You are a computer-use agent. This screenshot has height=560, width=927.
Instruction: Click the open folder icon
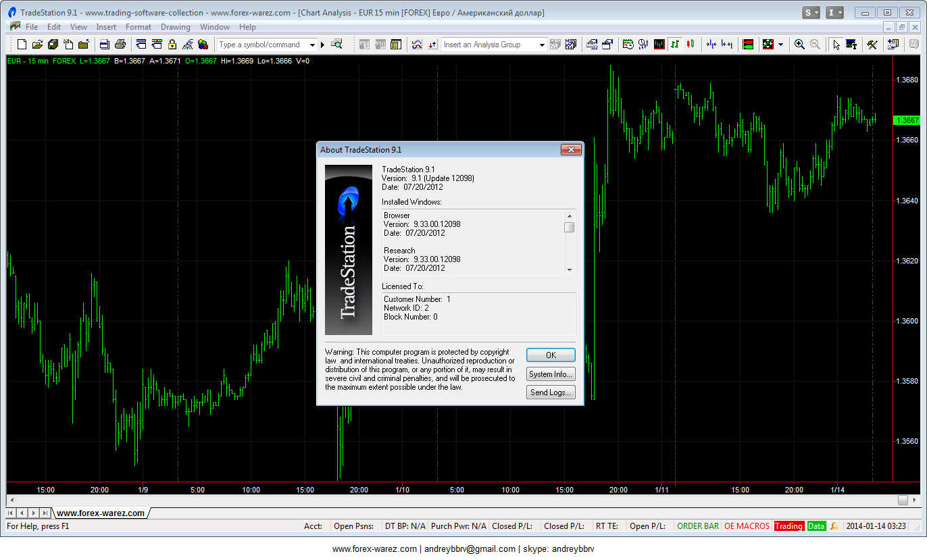point(37,45)
